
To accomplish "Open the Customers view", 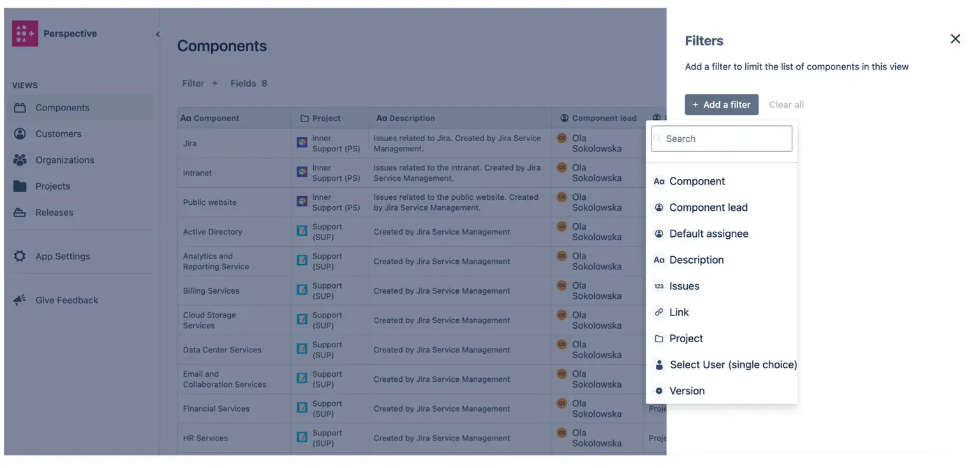I will click(x=58, y=134).
